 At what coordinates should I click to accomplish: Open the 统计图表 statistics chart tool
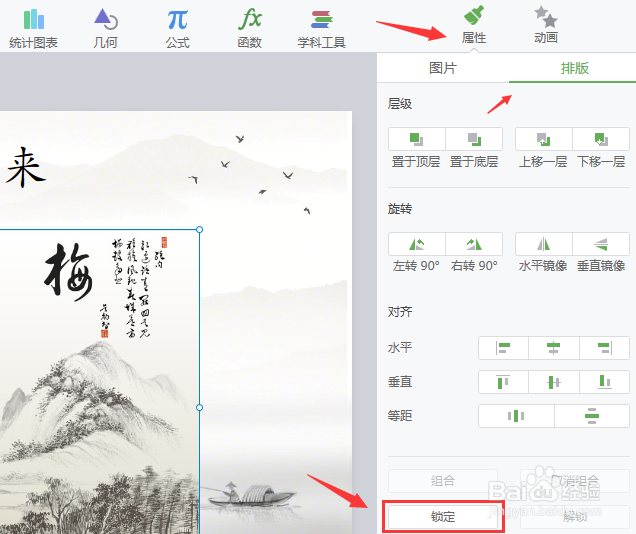coord(33,29)
